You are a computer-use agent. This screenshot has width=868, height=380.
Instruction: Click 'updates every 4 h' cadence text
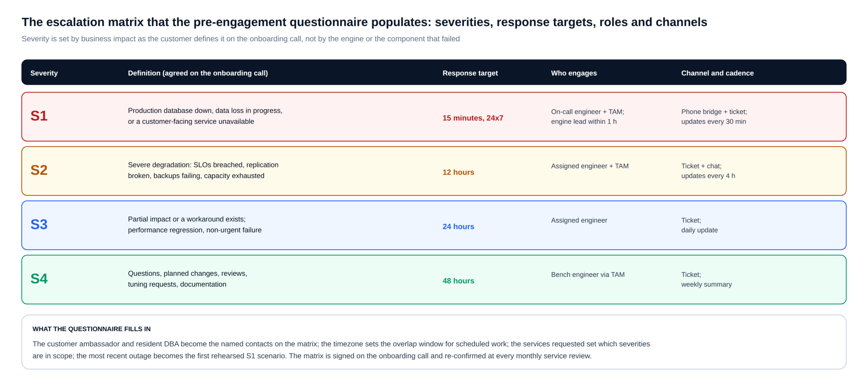[708, 176]
